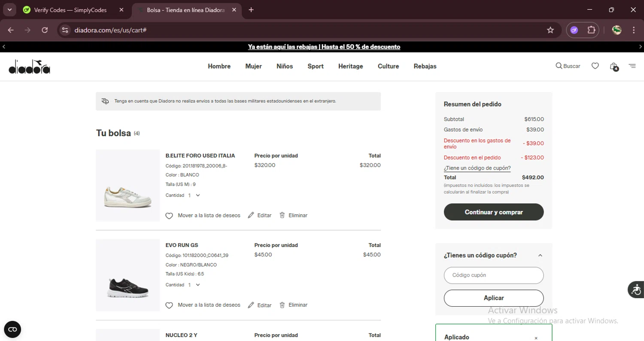This screenshot has height=341, width=644.
Task: Collapse the ¿Tienes un código cupón? section
Action: pos(540,256)
